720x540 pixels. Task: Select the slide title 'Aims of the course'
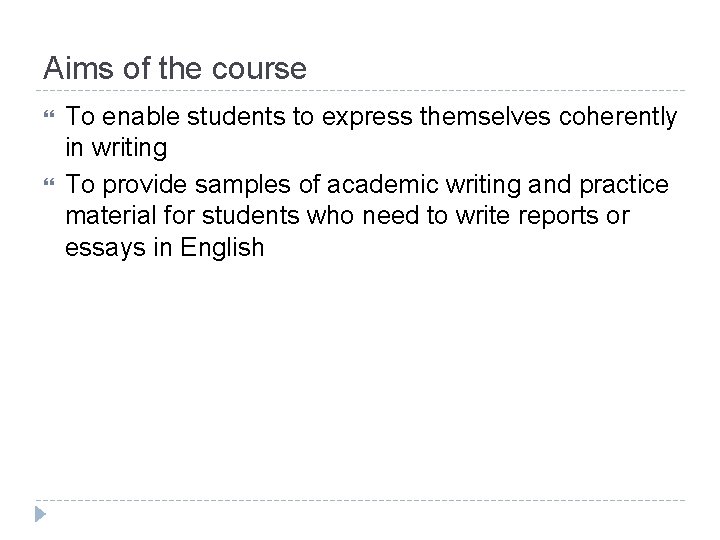click(175, 69)
